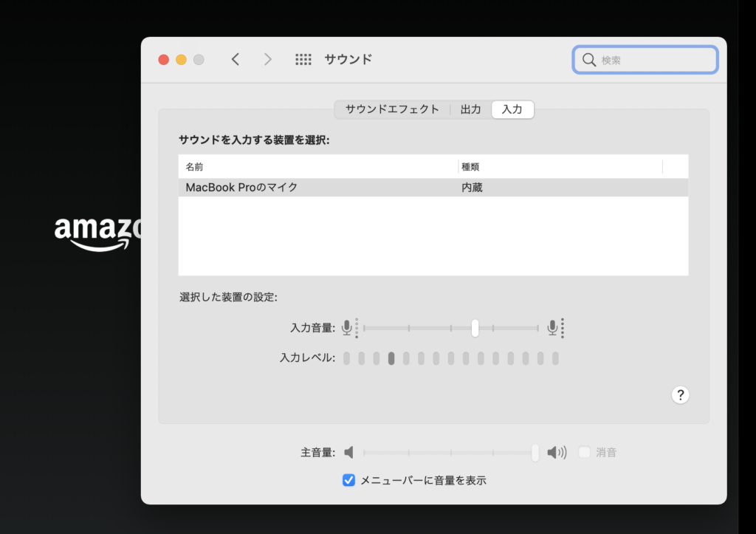Click the high-volume microphone icon beside 入力音量
The width and height of the screenshot is (756, 534).
tap(552, 328)
